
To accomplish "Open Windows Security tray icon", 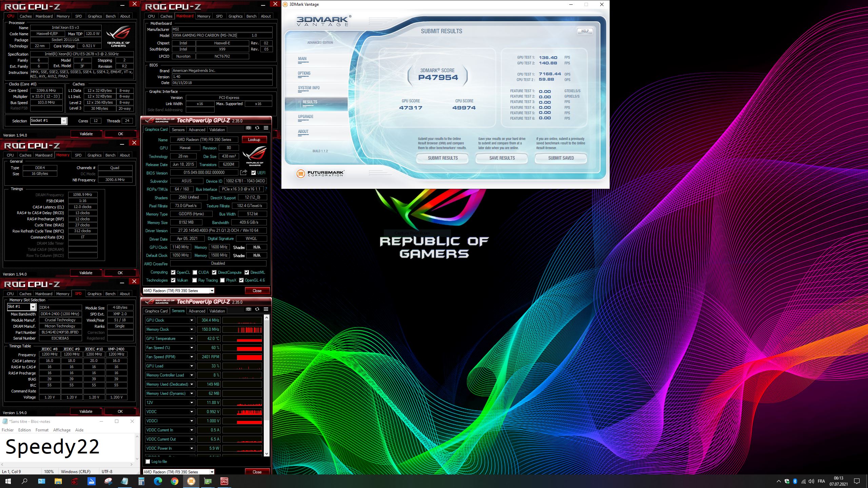I will pos(787,481).
